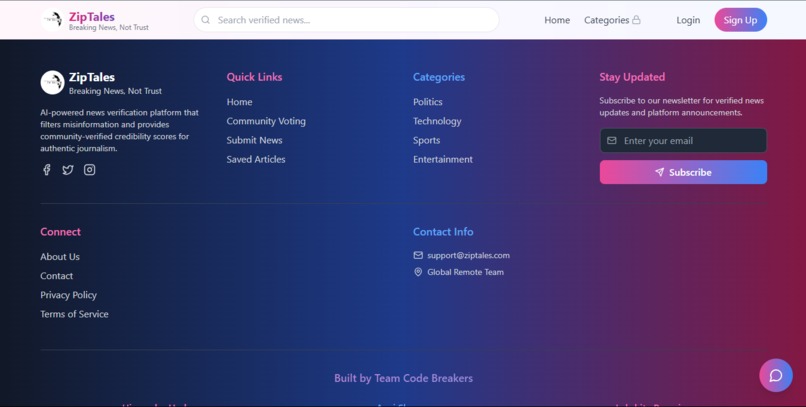This screenshot has height=407, width=806.
Task: Open the Instagram social icon
Action: click(89, 170)
